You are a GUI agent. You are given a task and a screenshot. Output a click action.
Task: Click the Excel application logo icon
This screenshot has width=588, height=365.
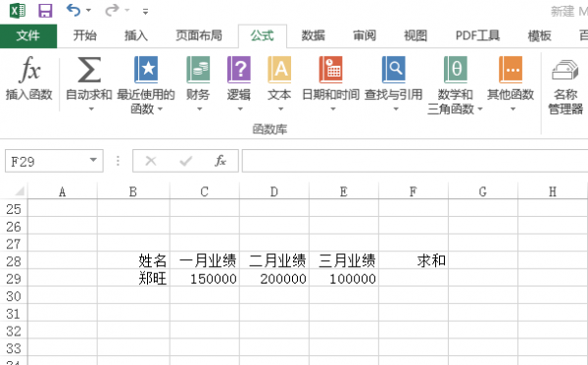click(x=18, y=11)
